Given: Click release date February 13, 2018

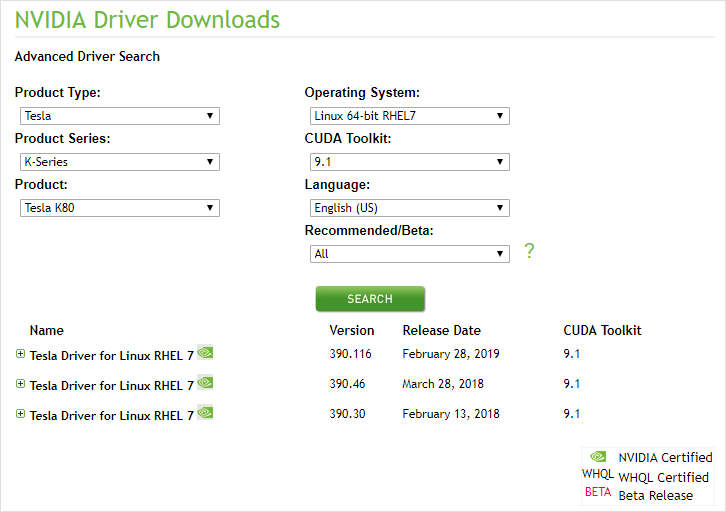Looking at the screenshot, I should pyautogui.click(x=451, y=414).
